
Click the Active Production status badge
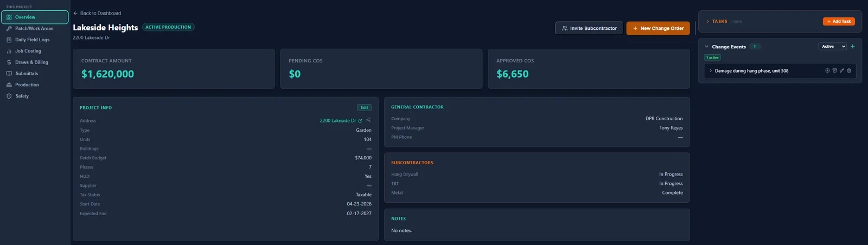168,27
